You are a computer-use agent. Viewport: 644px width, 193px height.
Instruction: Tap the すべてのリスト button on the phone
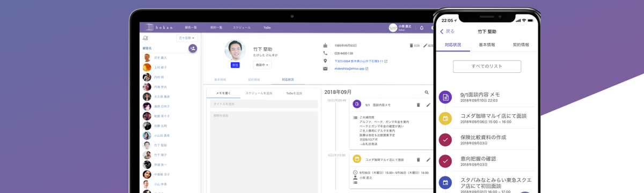pyautogui.click(x=487, y=66)
